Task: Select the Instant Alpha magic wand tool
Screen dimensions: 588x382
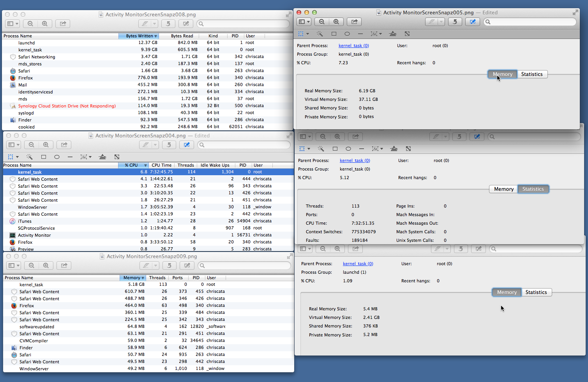Action: click(x=320, y=34)
